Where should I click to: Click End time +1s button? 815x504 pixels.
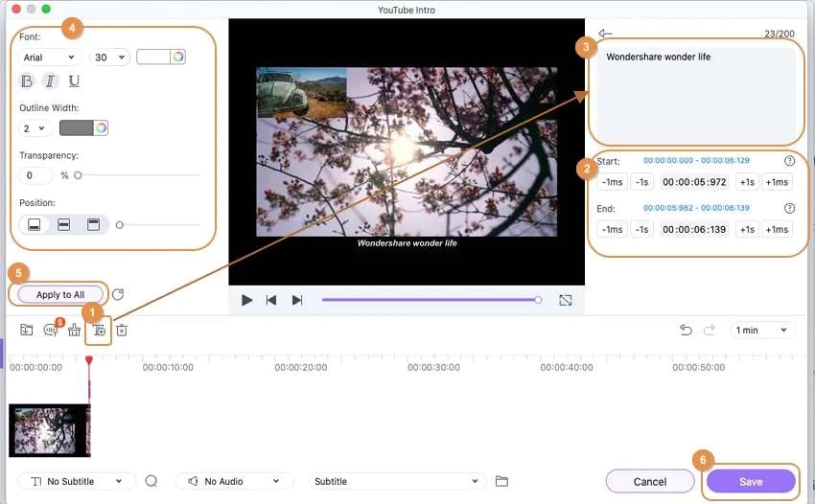pyautogui.click(x=748, y=229)
